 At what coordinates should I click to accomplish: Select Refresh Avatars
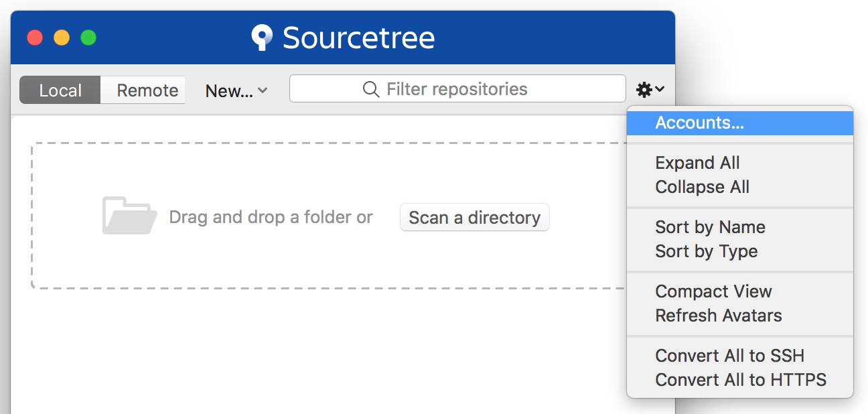740,316
